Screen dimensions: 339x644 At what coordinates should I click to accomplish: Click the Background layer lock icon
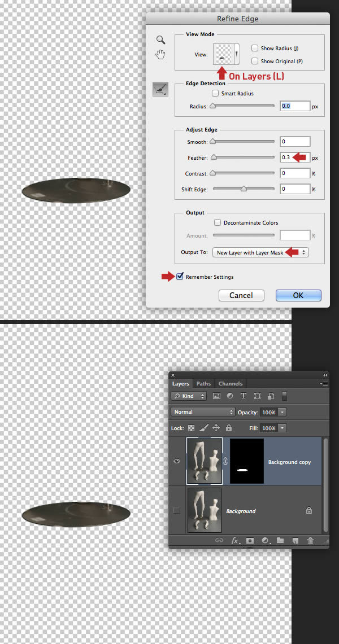point(309,511)
